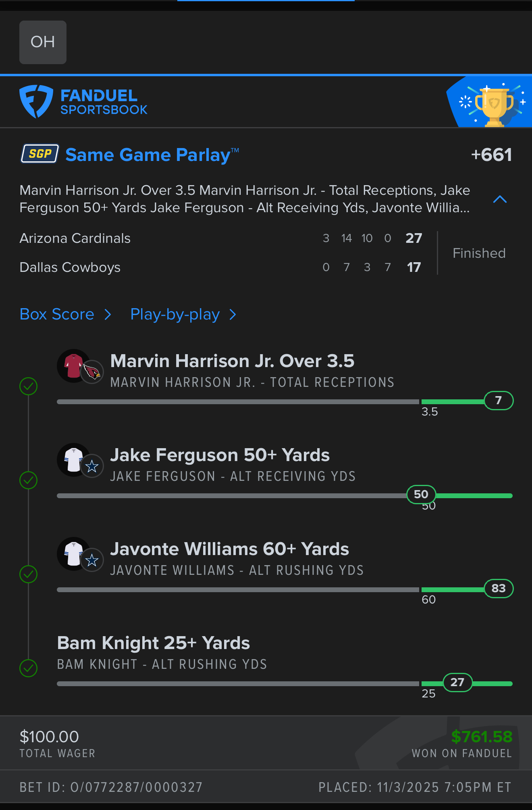
Task: Select the OH state button
Action: coord(43,42)
